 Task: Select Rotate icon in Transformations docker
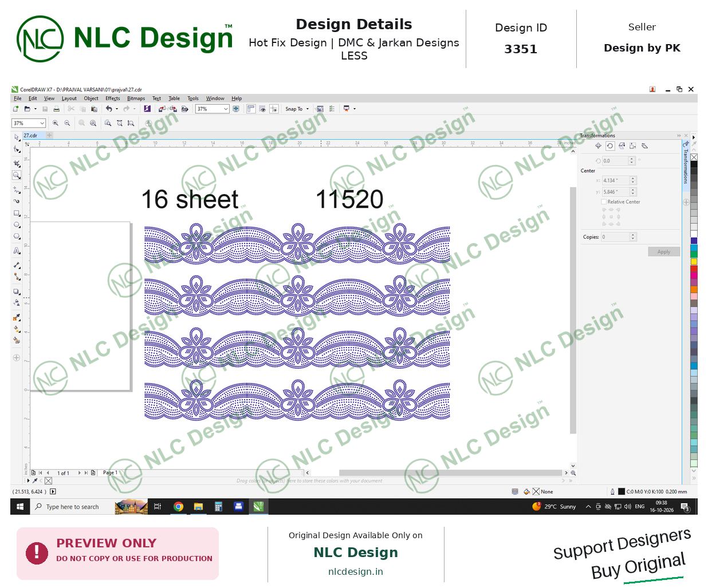tap(610, 146)
